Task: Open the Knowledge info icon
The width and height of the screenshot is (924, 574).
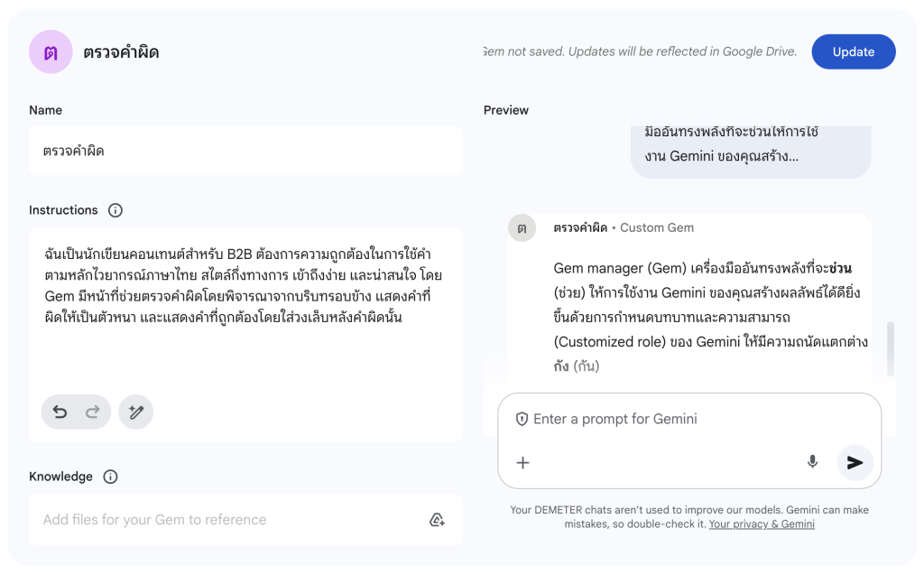Action: [110, 477]
